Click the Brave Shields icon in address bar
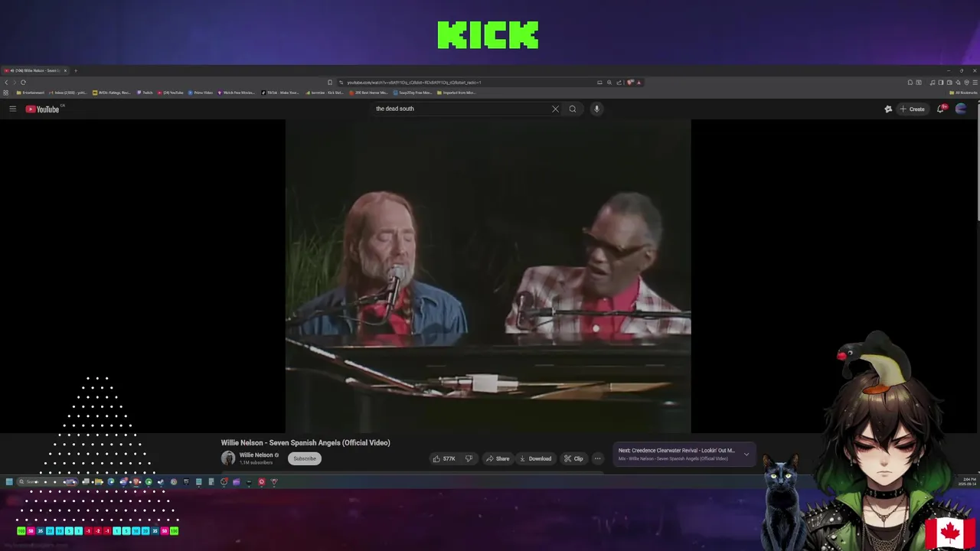Screen dimensions: 980x551 point(629,82)
